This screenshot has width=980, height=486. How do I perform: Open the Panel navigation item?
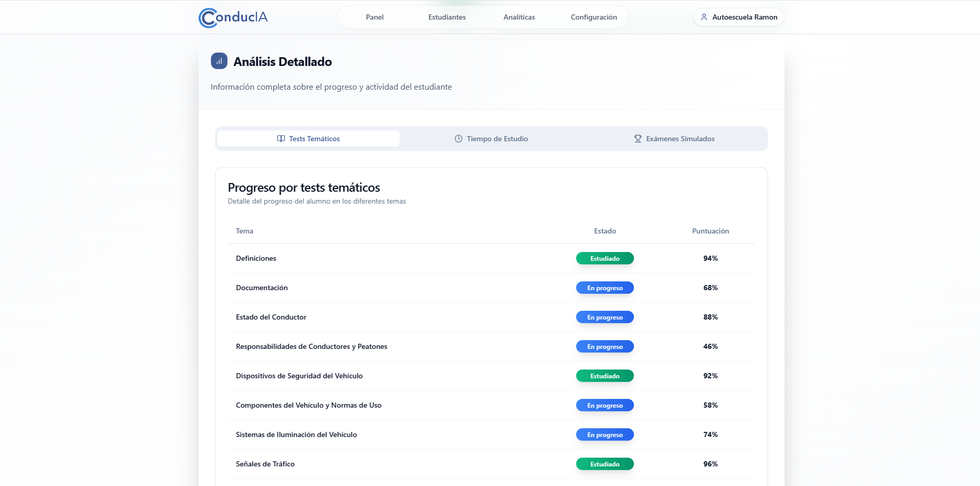[x=374, y=17]
